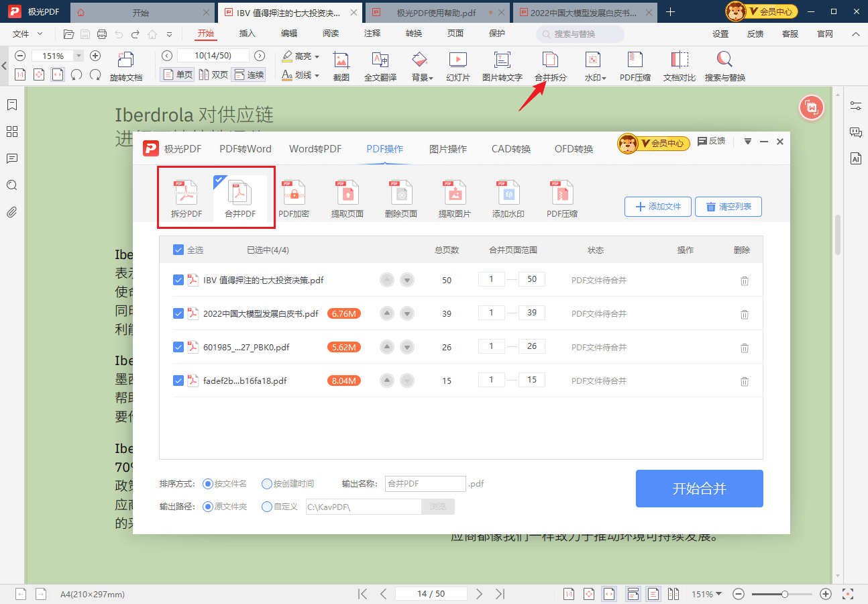Viewport: 868px width, 604px height.
Task: Open the 拆分PDF split tool
Action: click(x=186, y=199)
